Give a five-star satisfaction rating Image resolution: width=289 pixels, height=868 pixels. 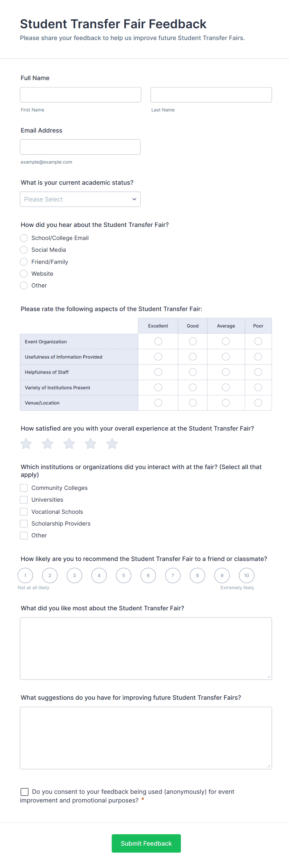[112, 443]
